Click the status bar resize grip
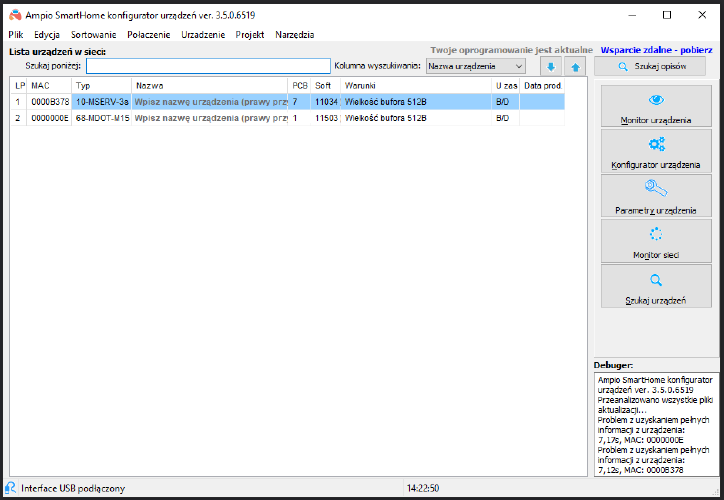The width and height of the screenshot is (724, 500). coord(715,492)
